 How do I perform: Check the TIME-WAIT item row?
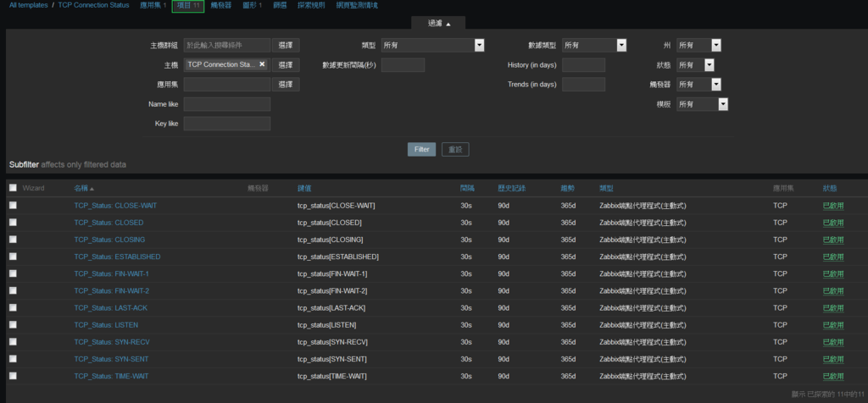tap(13, 376)
